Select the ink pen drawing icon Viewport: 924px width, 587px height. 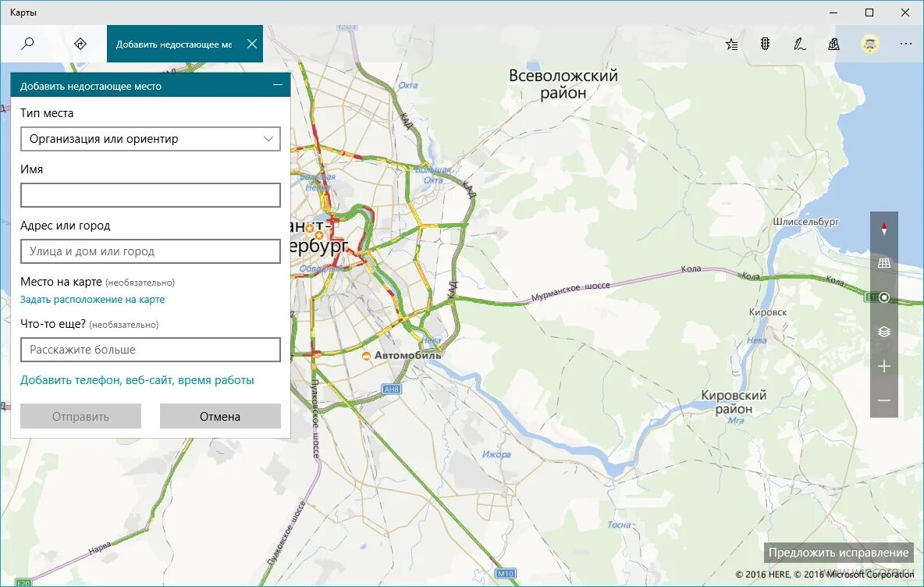pyautogui.click(x=799, y=44)
